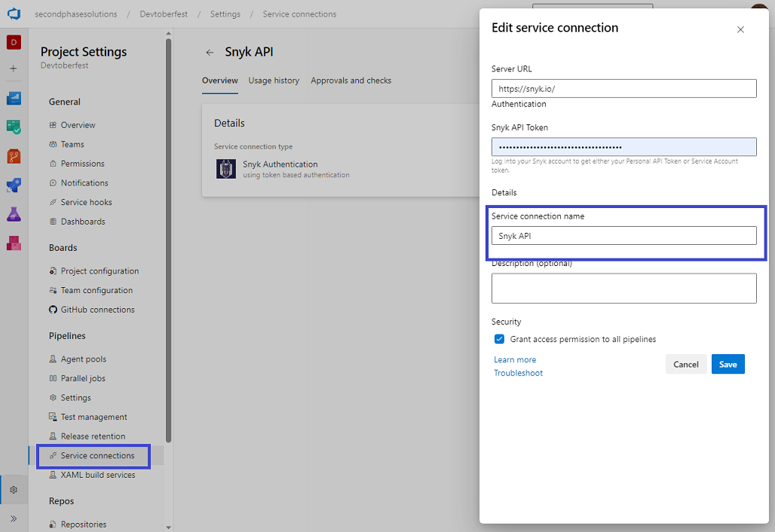Open XAML build services settings
The height and width of the screenshot is (532, 775).
tap(96, 475)
